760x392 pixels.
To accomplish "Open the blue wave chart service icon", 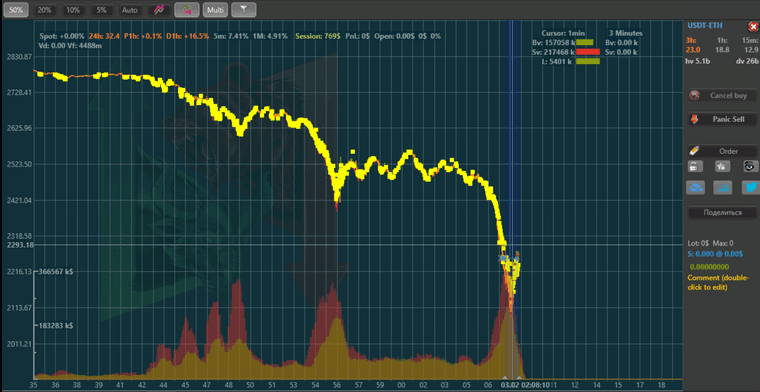I will pos(695,188).
